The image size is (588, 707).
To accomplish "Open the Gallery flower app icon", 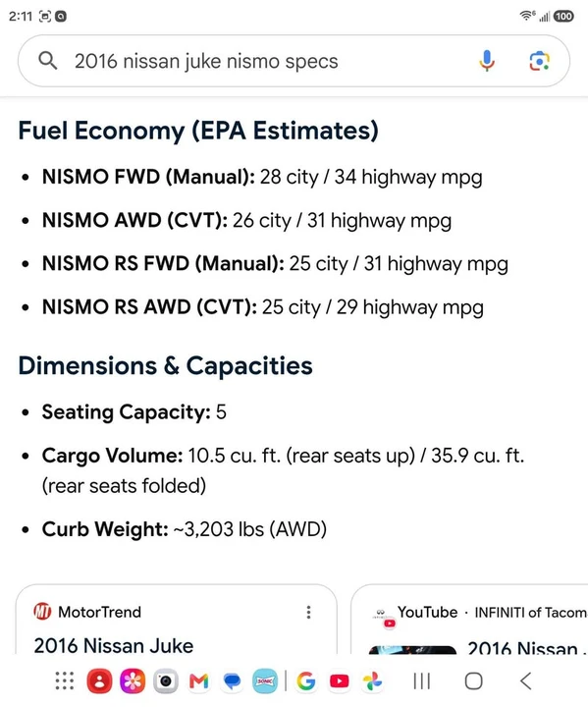I will (133, 680).
